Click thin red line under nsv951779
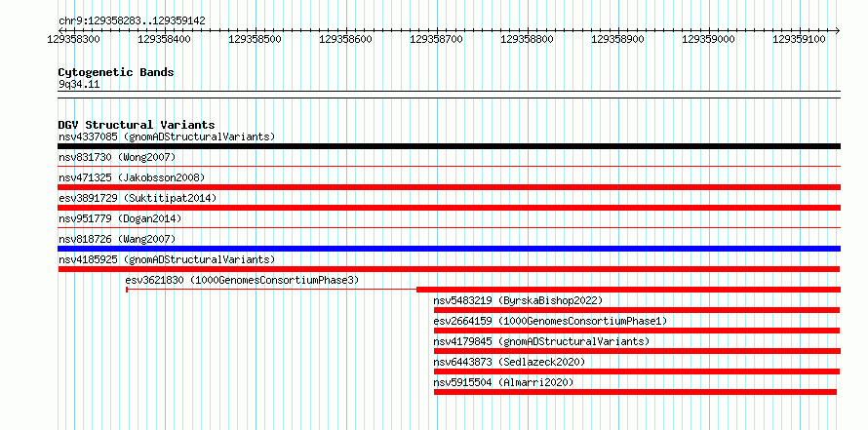 (x=449, y=227)
